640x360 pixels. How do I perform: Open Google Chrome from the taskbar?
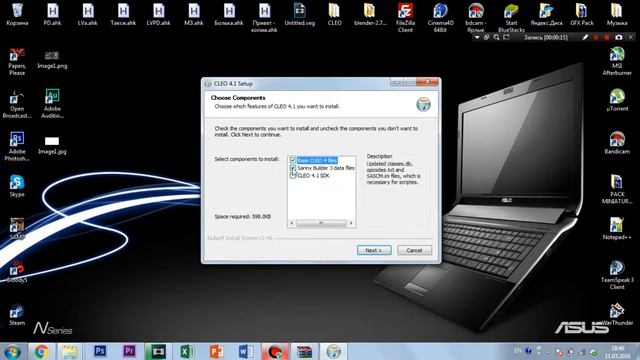[41, 351]
